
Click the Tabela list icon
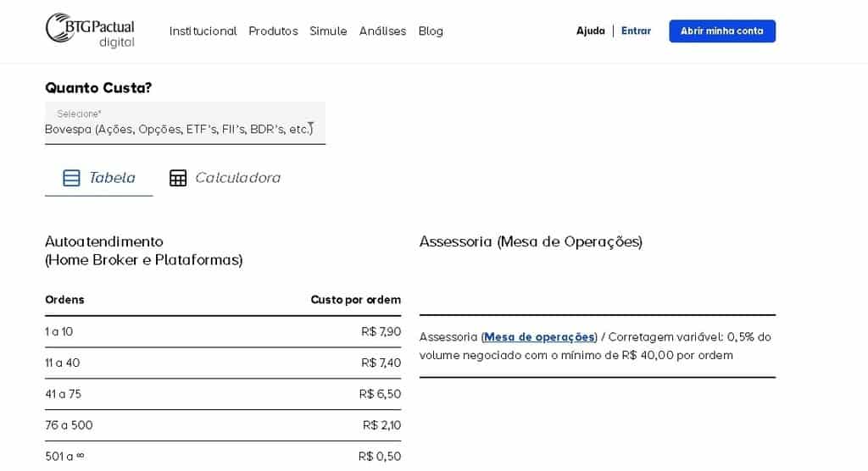coord(71,178)
